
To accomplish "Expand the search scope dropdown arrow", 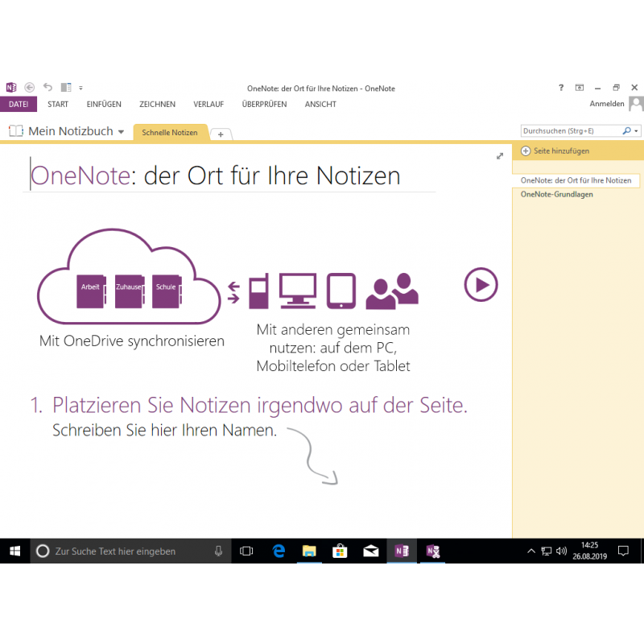I will point(637,130).
